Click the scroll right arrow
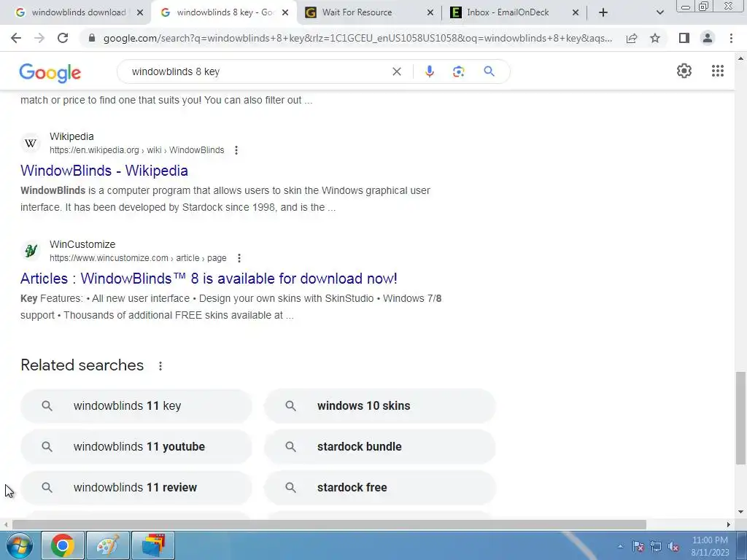The width and height of the screenshot is (747, 560). click(x=729, y=524)
